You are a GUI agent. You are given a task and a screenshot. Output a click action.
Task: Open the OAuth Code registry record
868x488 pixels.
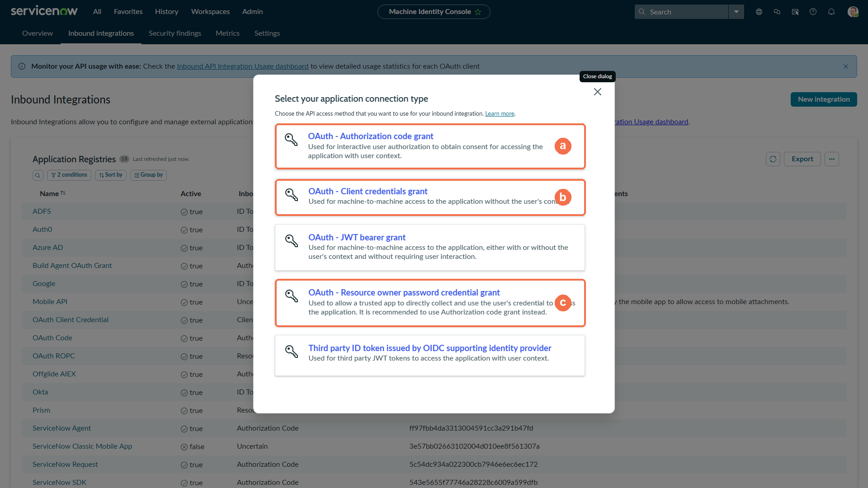tap(52, 338)
